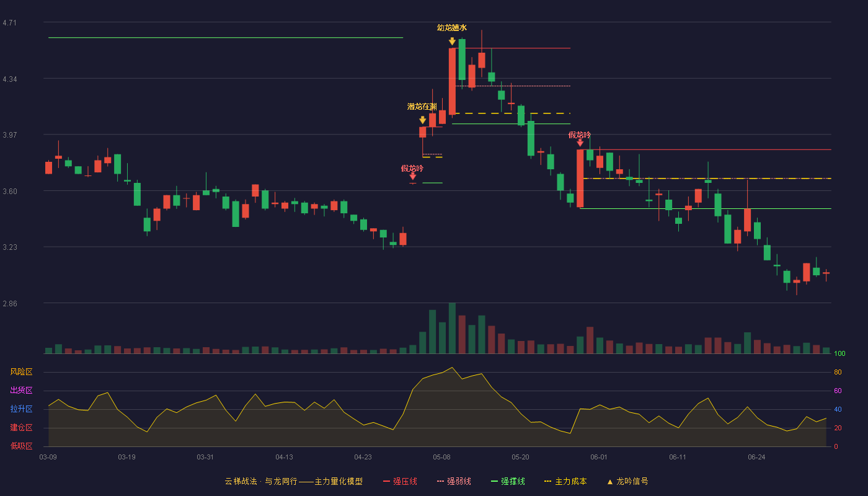Toggle the 主力成本 legend entry
The width and height of the screenshot is (868, 496).
[565, 481]
